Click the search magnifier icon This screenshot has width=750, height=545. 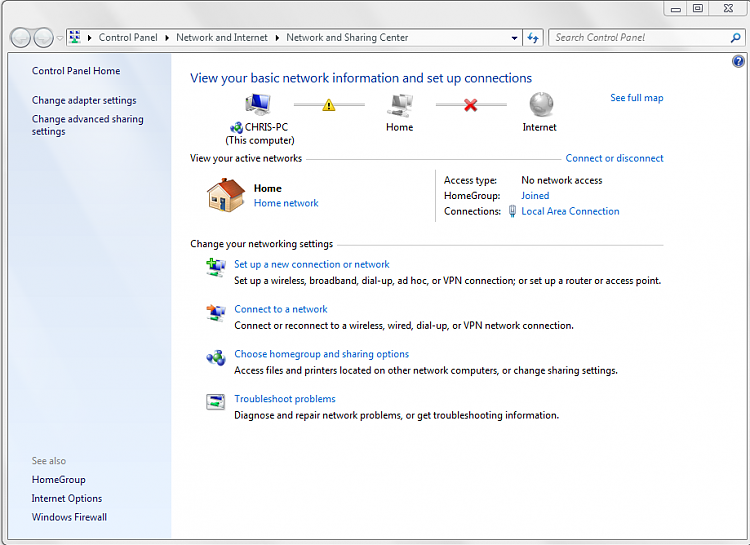[x=736, y=38]
